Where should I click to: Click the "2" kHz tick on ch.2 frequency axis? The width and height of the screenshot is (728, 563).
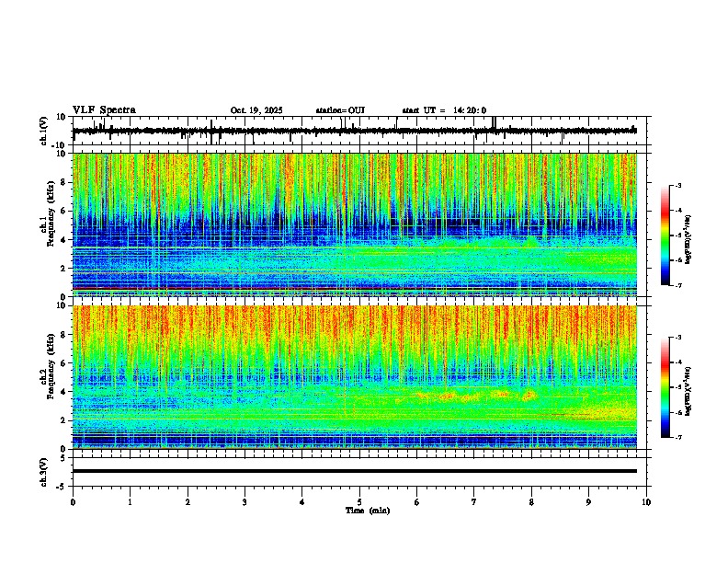pyautogui.click(x=63, y=420)
